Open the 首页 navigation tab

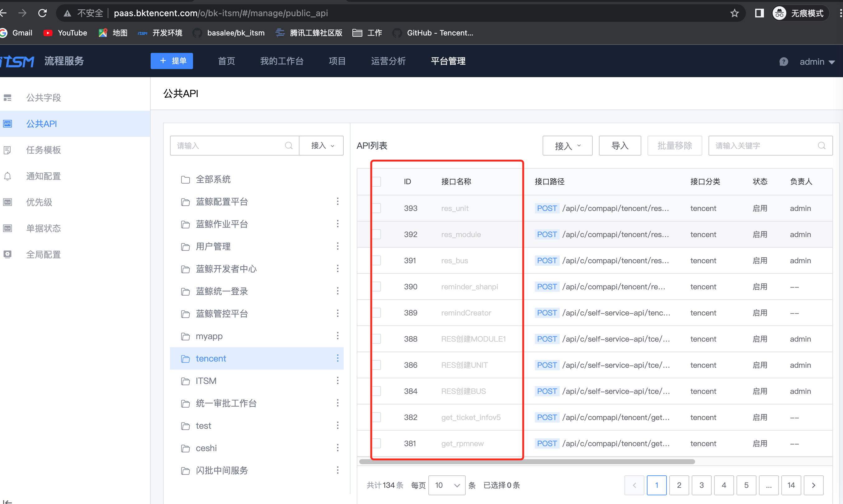[x=226, y=61]
